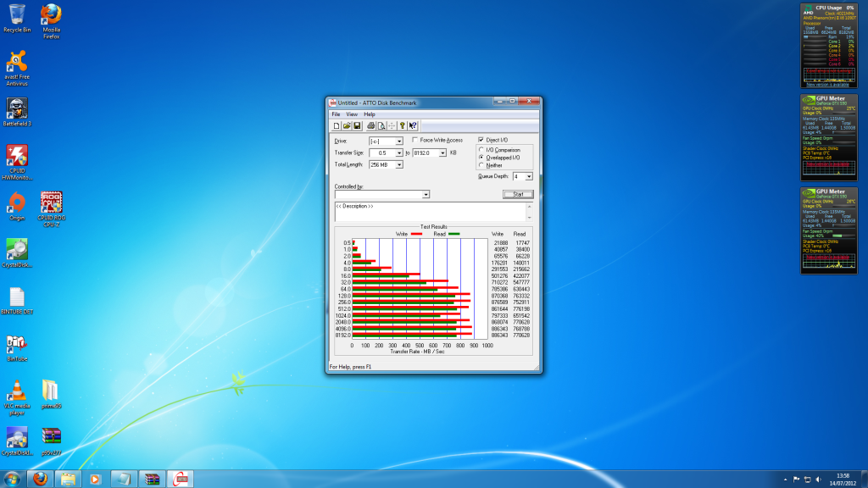868x488 pixels.
Task: Select the I/O Comparison radio button
Action: [481, 150]
